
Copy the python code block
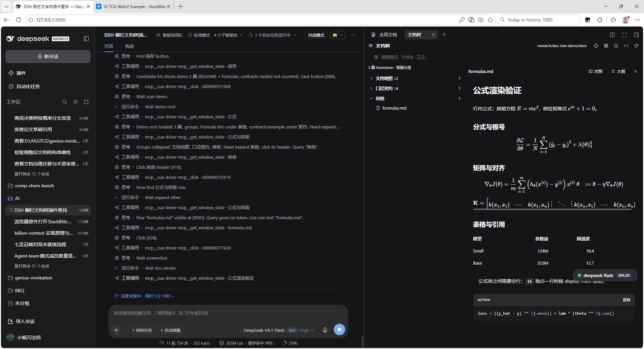click(626, 300)
